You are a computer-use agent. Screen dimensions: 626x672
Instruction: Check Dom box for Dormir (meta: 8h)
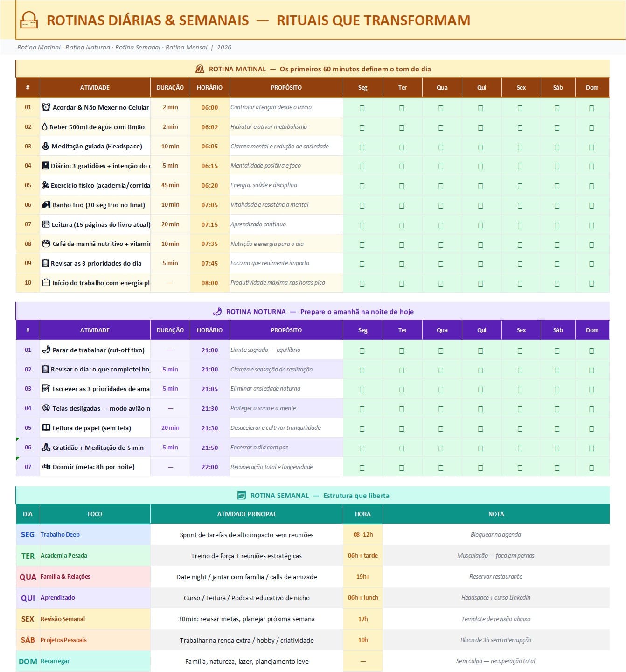click(591, 468)
